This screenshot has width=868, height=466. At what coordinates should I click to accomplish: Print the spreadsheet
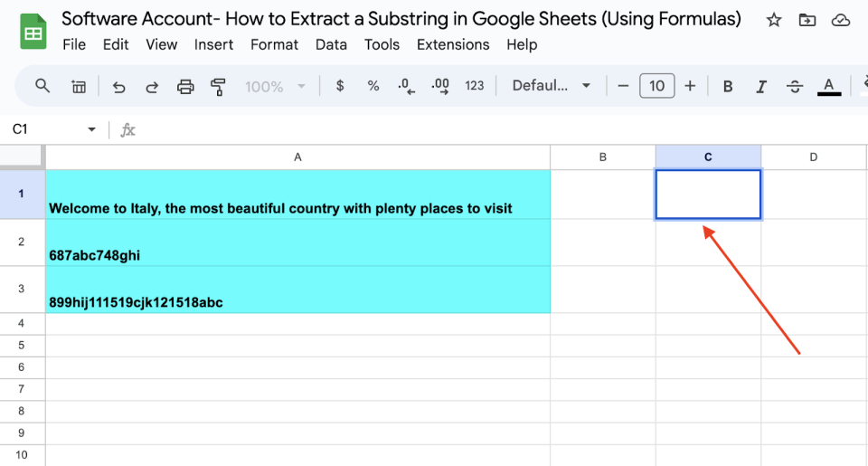(185, 87)
